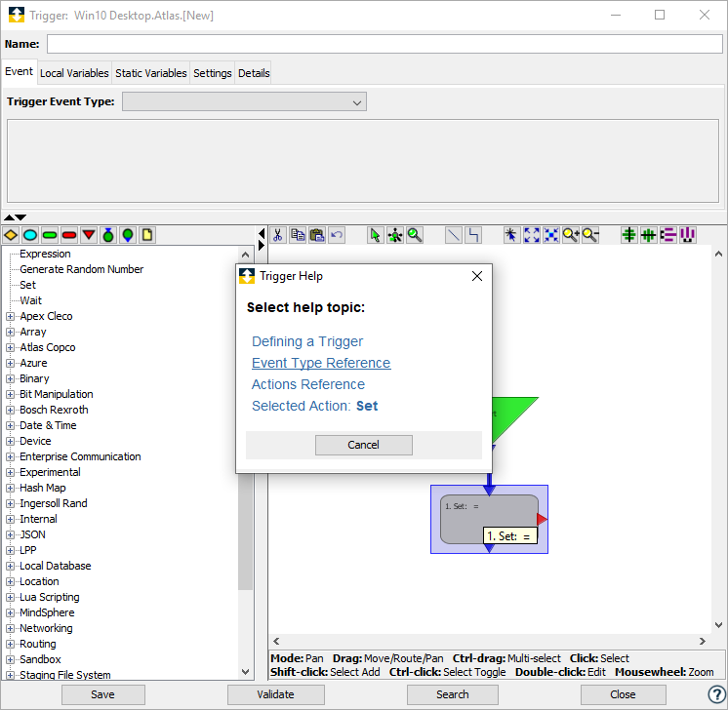Select the yellow diamond decision shape icon
Image resolution: width=728 pixels, height=710 pixels.
pyautogui.click(x=11, y=235)
